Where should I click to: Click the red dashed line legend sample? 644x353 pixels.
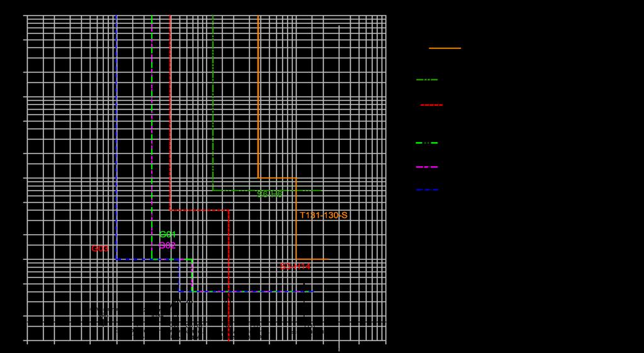click(432, 105)
